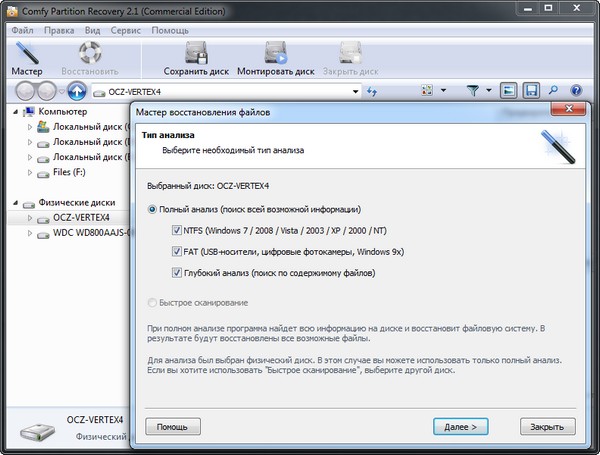Screen dimensions: 600x455
Task: Click the OCZ-VERTEX4 address bar field
Action: (226, 92)
